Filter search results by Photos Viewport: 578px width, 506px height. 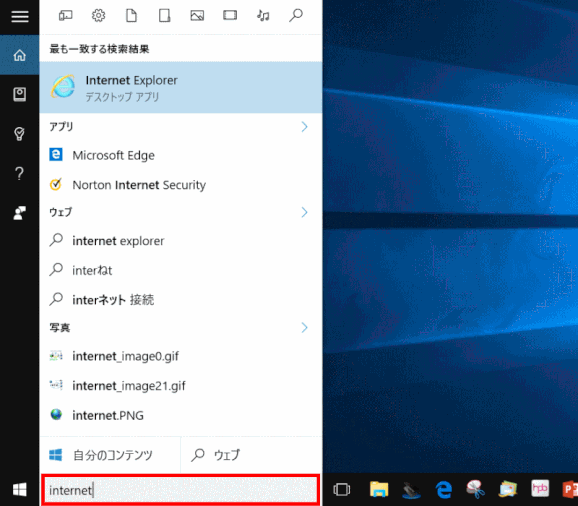[197, 15]
